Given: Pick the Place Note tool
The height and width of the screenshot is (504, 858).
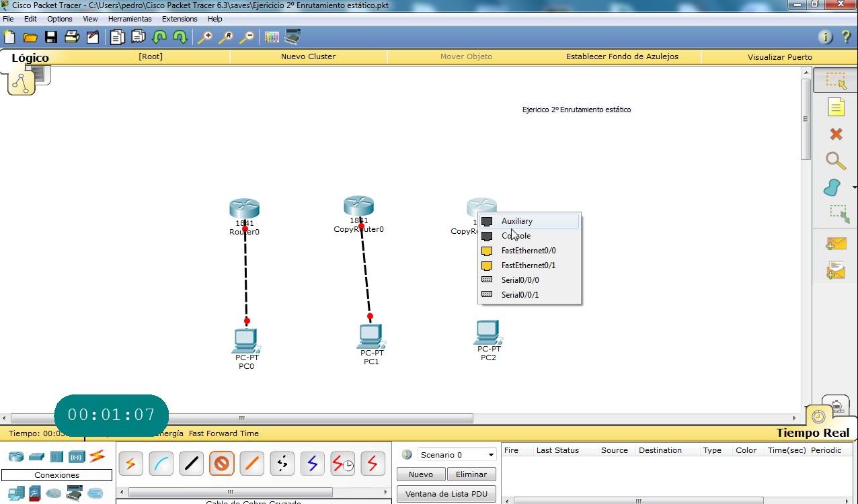Looking at the screenshot, I should click(x=836, y=108).
